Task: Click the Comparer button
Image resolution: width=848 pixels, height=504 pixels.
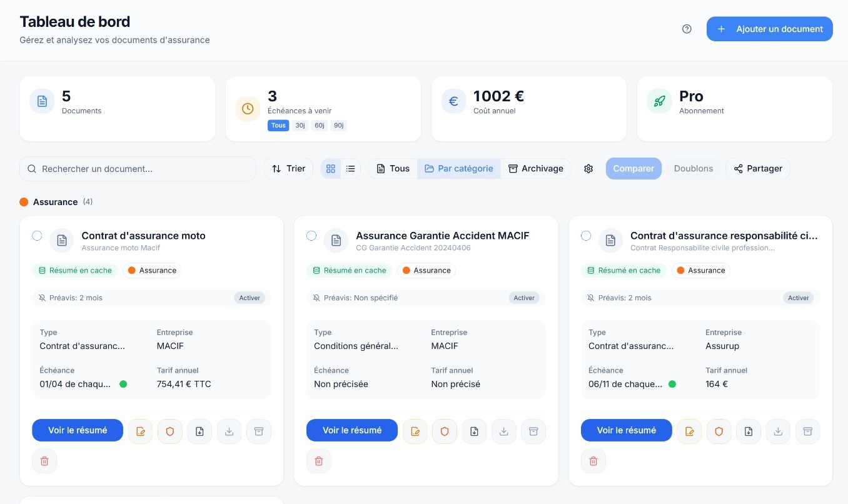Action: [633, 169]
